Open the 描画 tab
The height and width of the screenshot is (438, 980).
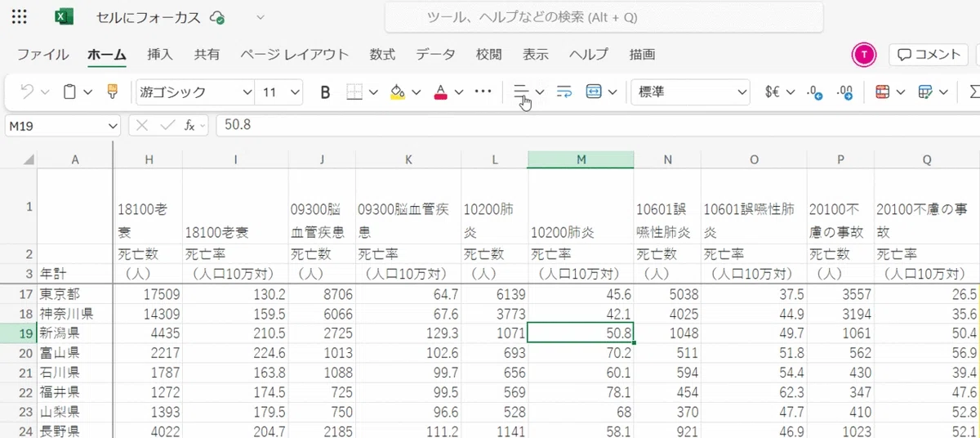642,55
